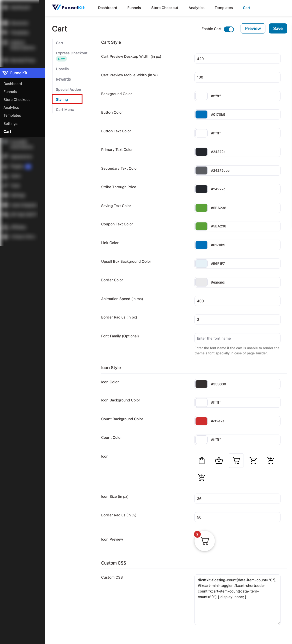292x644 pixels.
Task: Click the Border Radius in px field
Action: [x=237, y=319]
